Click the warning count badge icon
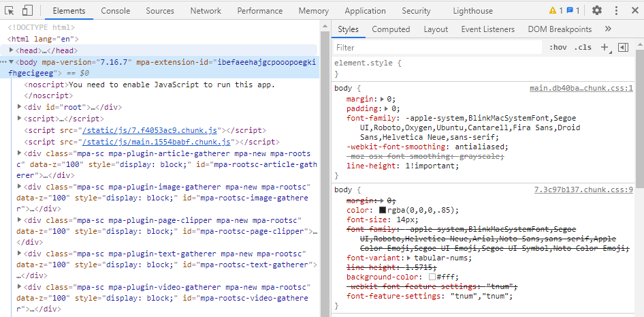Screen dimensions: 644x317 pyautogui.click(x=556, y=11)
